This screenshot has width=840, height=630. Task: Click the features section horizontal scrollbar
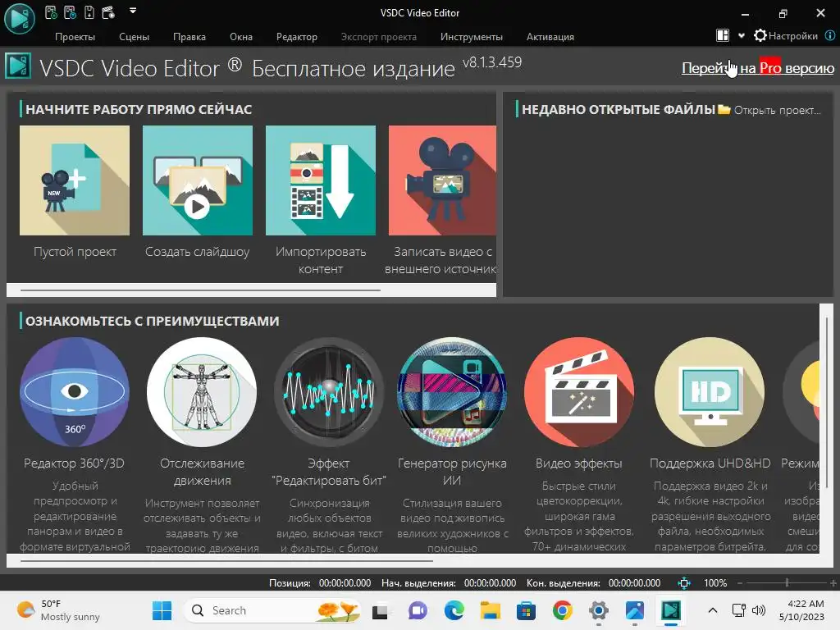pyautogui.click(x=226, y=561)
